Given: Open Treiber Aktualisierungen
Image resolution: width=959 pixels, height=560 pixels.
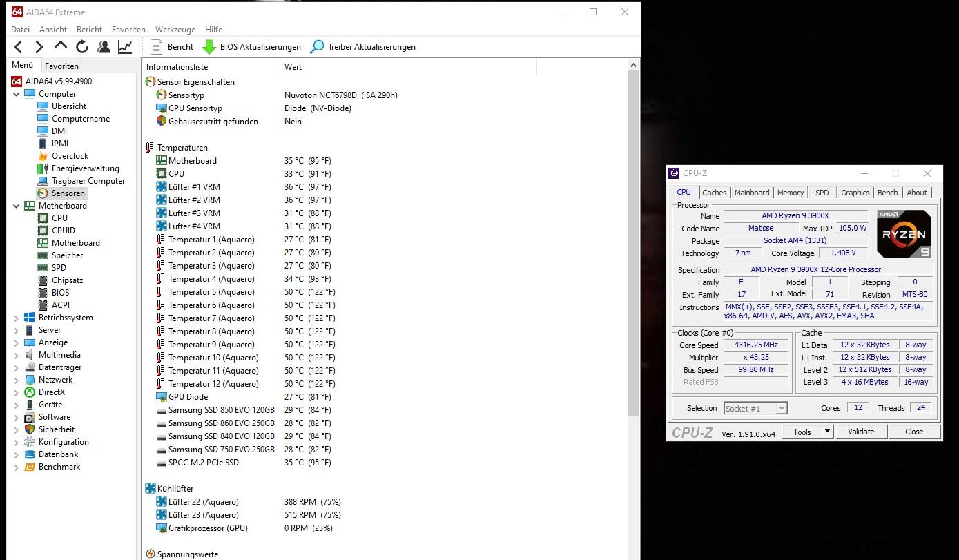Looking at the screenshot, I should point(363,47).
